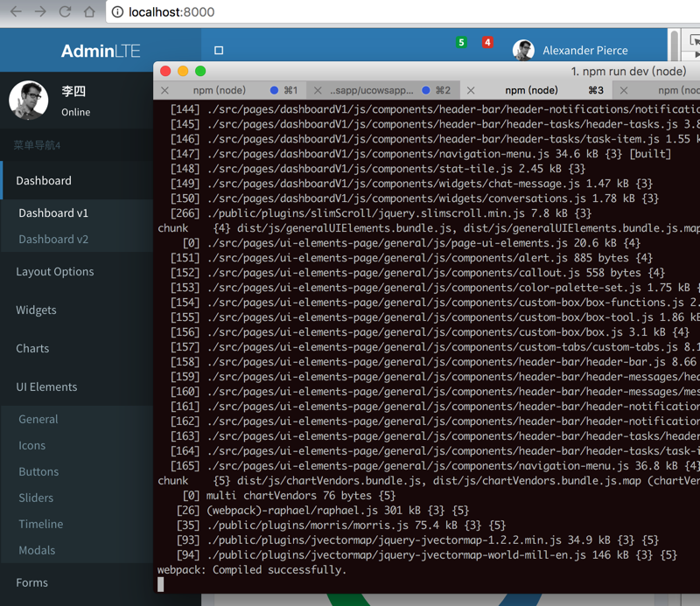The width and height of the screenshot is (700, 606).
Task: Click the localhost:8000 address bar
Action: pyautogui.click(x=402, y=12)
